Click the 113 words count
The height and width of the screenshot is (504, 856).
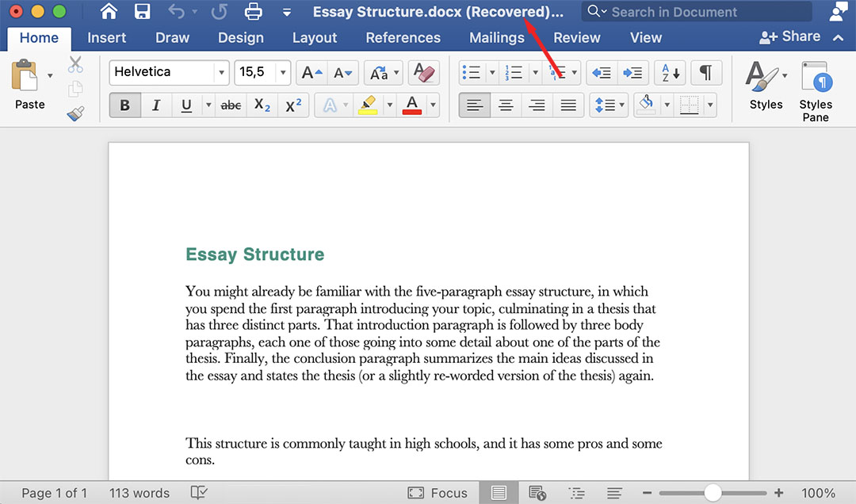click(139, 493)
